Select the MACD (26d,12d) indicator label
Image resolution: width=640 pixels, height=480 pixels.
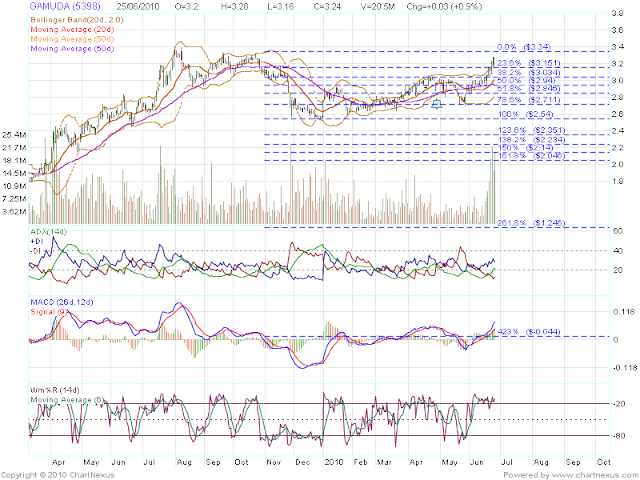62,302
